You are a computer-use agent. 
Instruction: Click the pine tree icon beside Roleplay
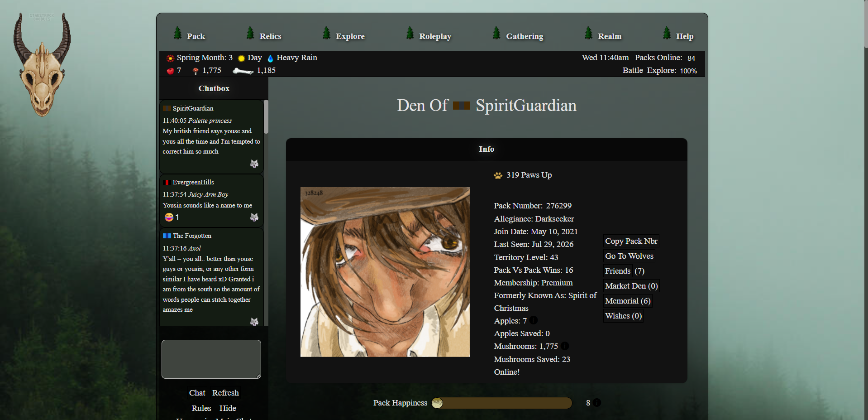pos(410,33)
